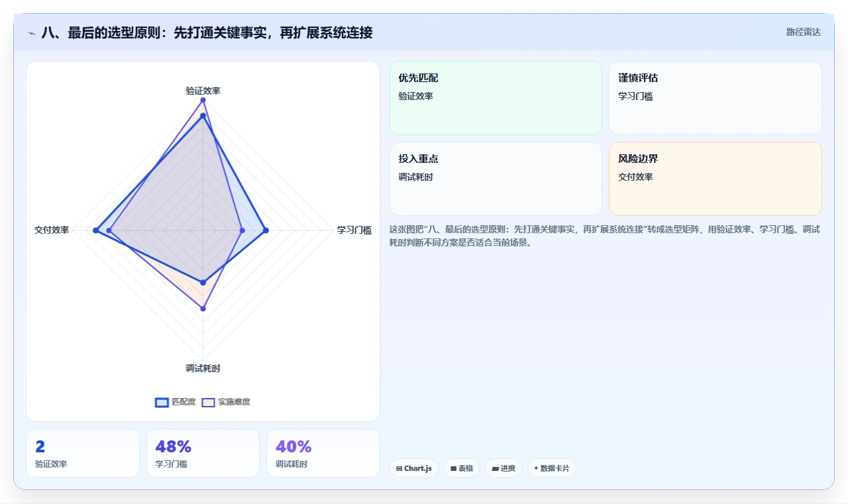Click the 调试耗时 radar axis label

pos(203,368)
